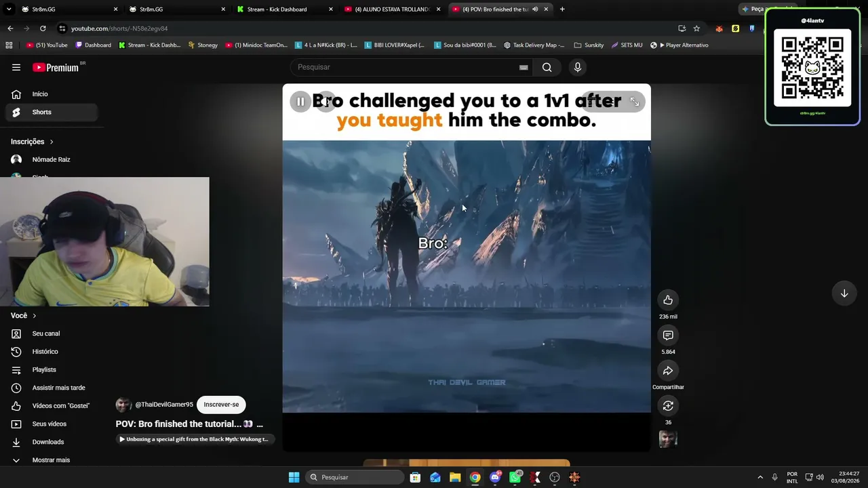
Task: Open the Chrome apps grid in bookmarks bar
Action: click(9, 45)
